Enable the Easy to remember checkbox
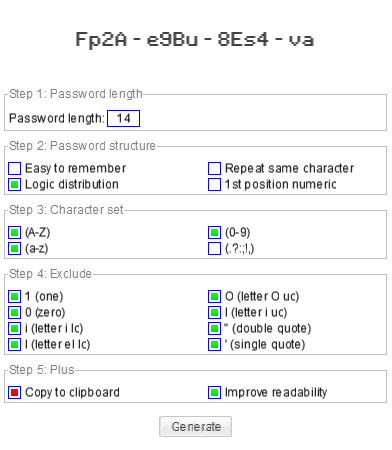The width and height of the screenshot is (392, 450). pyautogui.click(x=14, y=168)
